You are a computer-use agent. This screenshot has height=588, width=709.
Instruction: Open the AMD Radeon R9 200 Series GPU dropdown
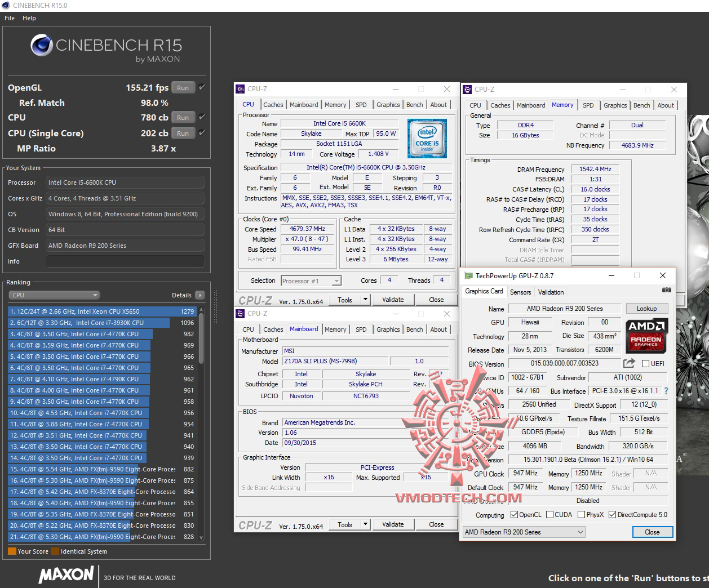click(524, 532)
